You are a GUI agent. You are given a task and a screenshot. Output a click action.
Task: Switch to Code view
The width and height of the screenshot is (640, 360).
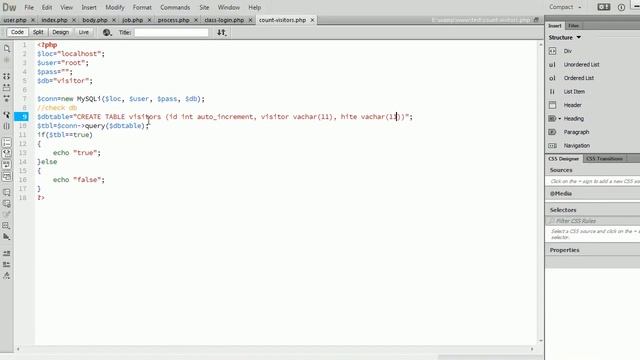point(17,32)
